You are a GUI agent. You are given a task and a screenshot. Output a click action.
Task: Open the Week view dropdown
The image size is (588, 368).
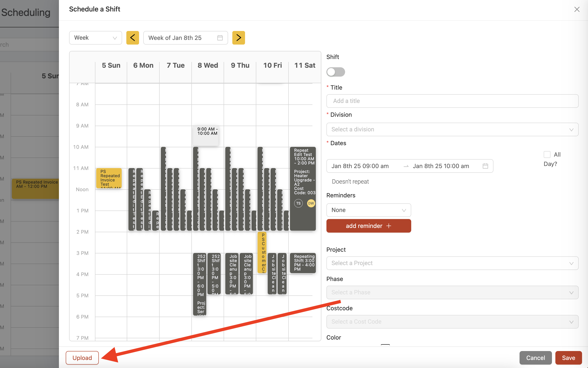click(x=96, y=38)
